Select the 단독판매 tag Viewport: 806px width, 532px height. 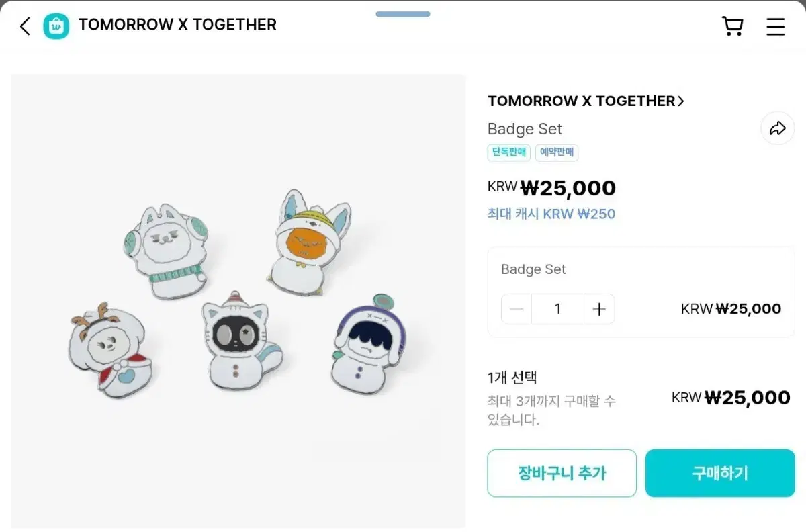509,152
